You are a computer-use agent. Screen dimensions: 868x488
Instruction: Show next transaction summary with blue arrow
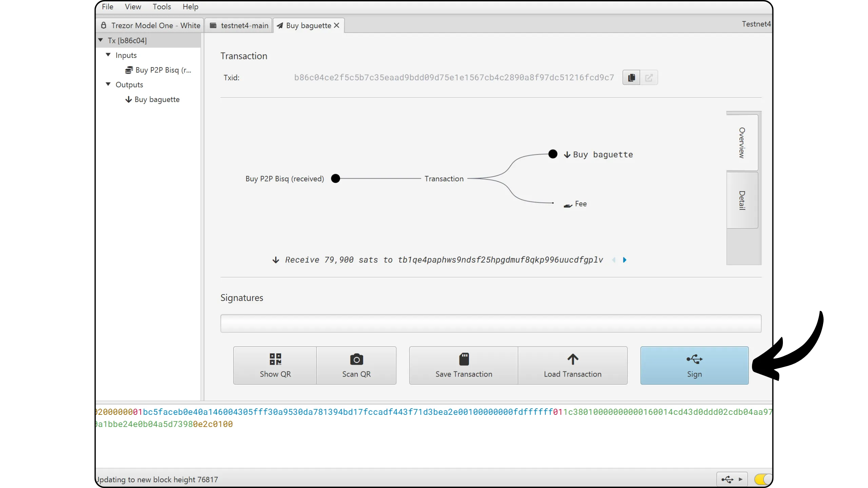[x=625, y=260]
